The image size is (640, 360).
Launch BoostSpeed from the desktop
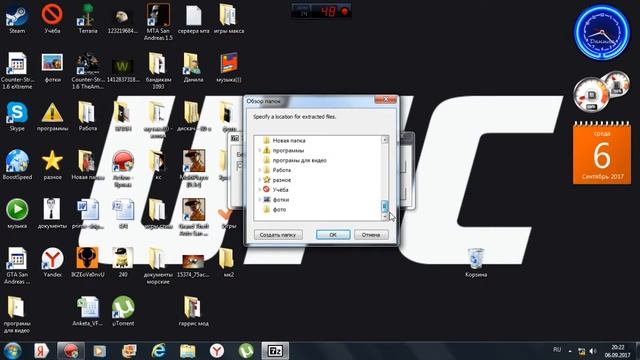[17, 165]
